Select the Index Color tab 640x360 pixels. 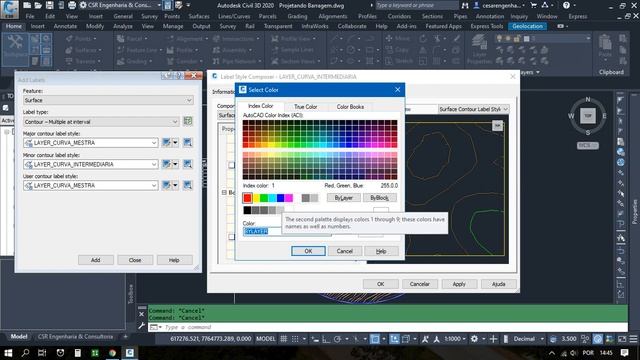(260, 106)
